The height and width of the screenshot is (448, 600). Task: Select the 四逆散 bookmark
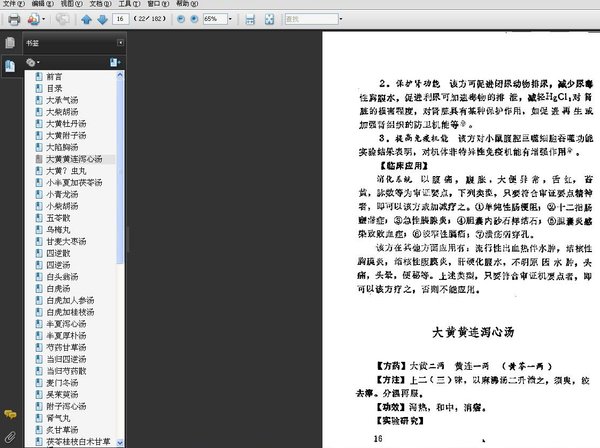[x=58, y=253]
